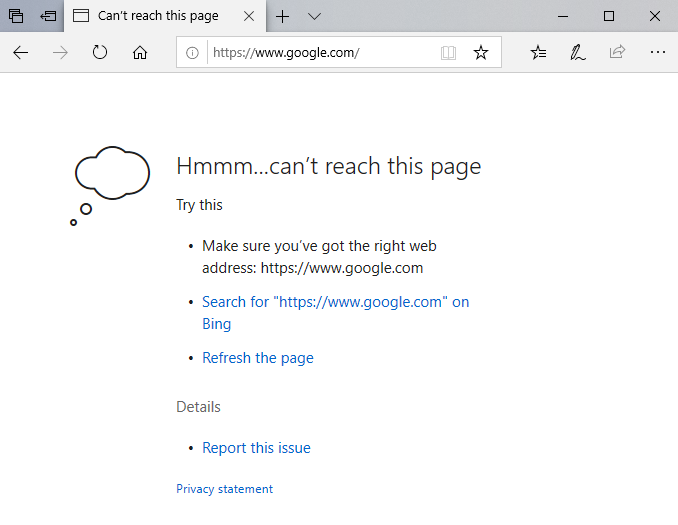Click the Refresh the page link

(258, 358)
